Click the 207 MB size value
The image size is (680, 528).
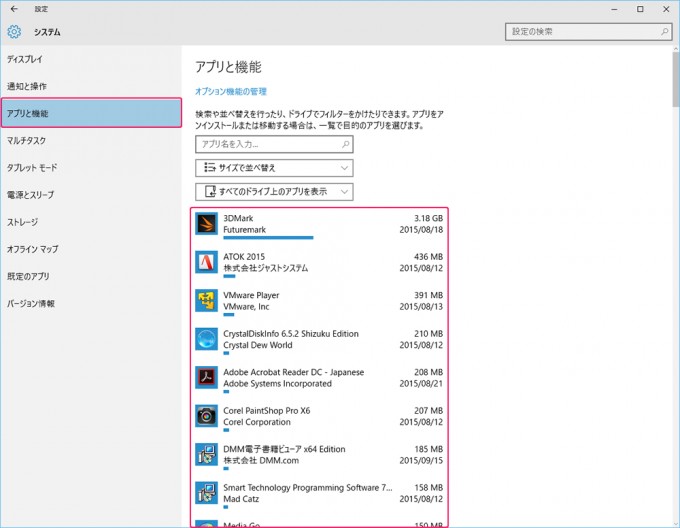pos(428,411)
